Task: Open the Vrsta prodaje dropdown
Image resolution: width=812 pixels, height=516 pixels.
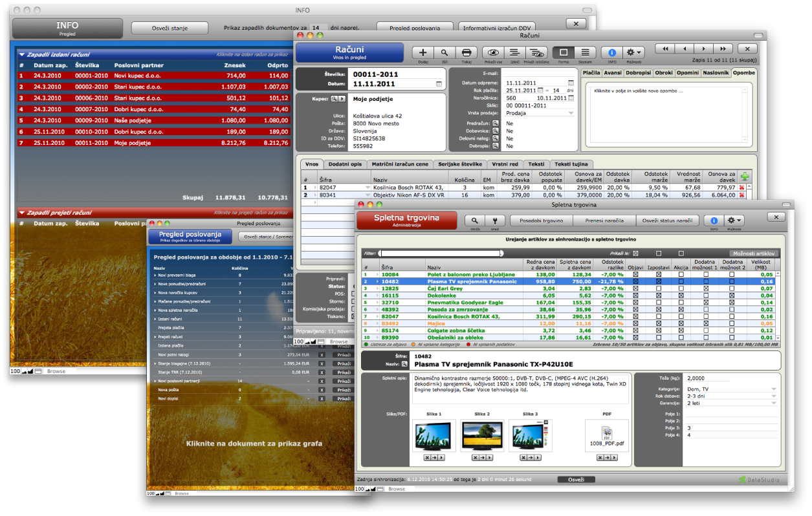Action: coord(571,113)
